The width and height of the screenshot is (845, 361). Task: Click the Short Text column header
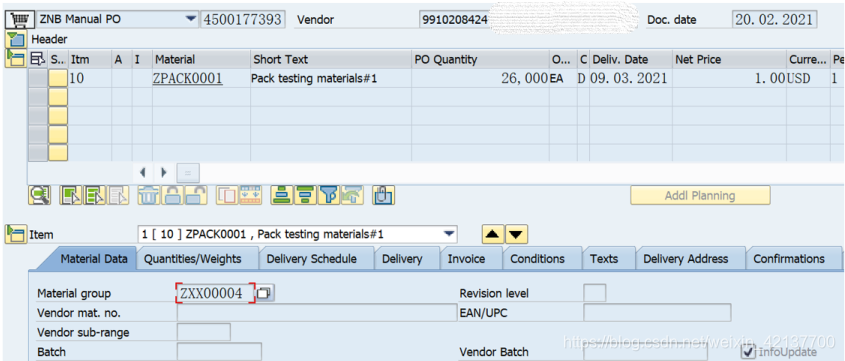[331, 59]
